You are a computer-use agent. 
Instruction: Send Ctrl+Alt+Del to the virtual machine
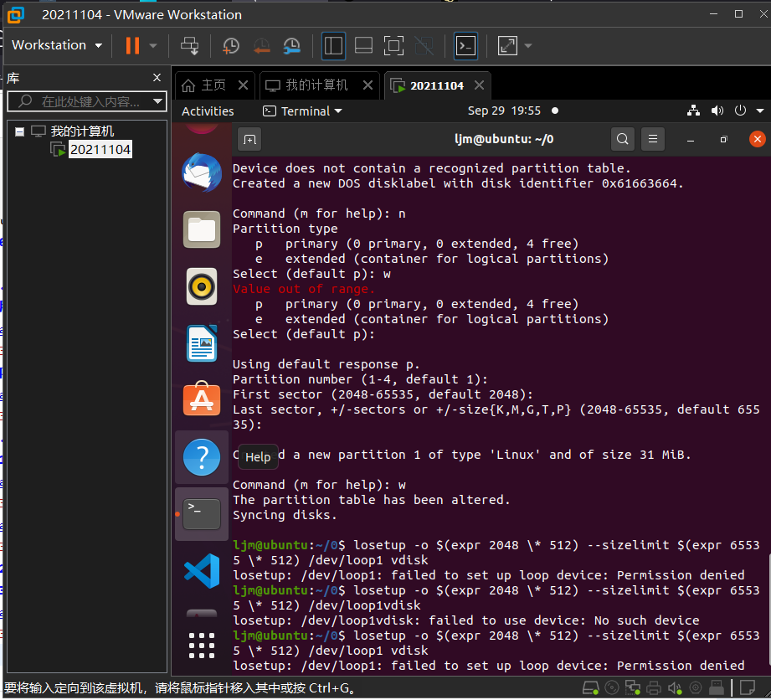189,46
